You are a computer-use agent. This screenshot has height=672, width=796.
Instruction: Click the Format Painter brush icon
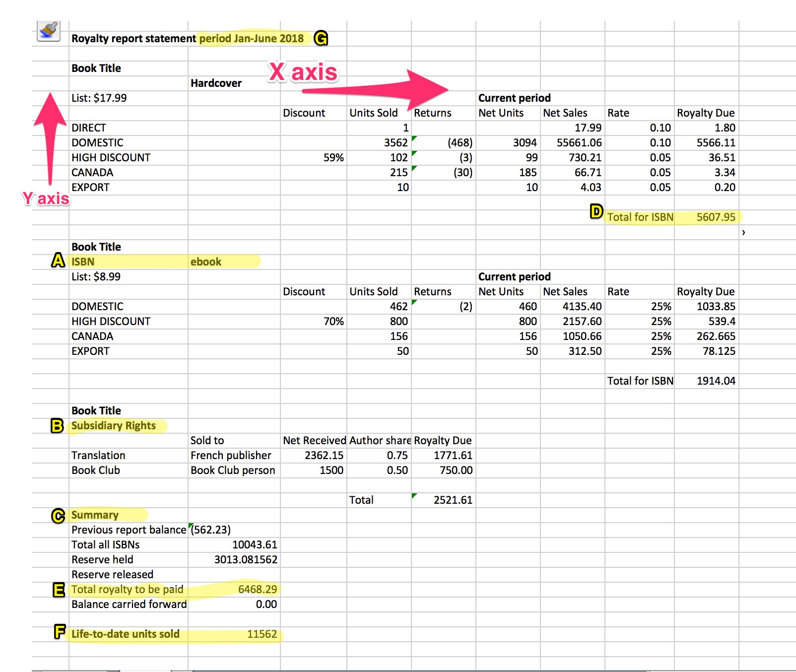[x=48, y=31]
